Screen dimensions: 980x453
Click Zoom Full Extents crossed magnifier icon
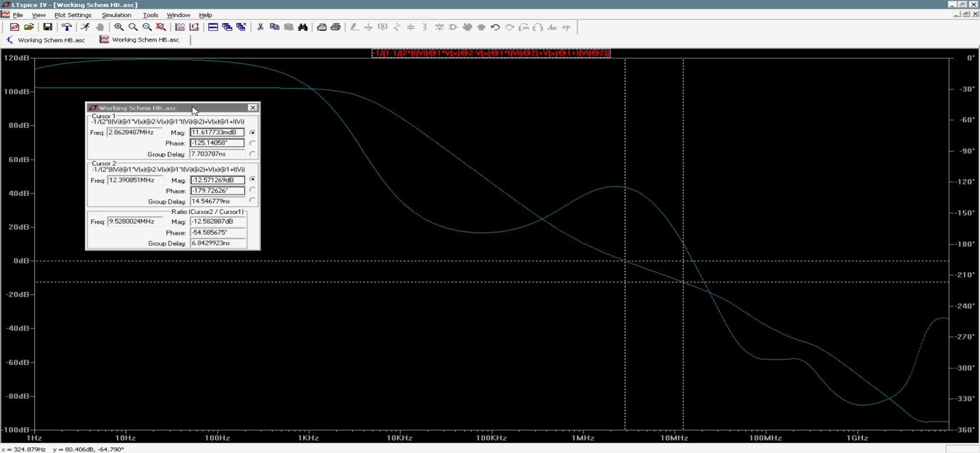pyautogui.click(x=161, y=27)
